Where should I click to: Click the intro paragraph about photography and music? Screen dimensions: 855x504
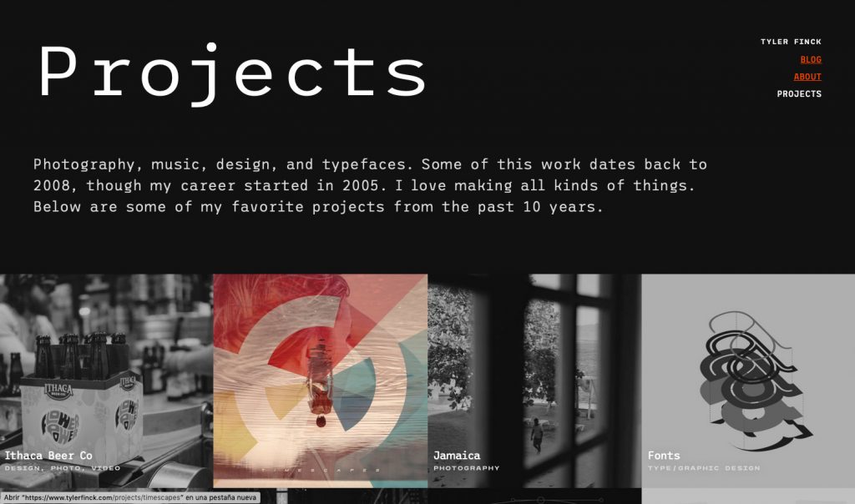pos(370,186)
